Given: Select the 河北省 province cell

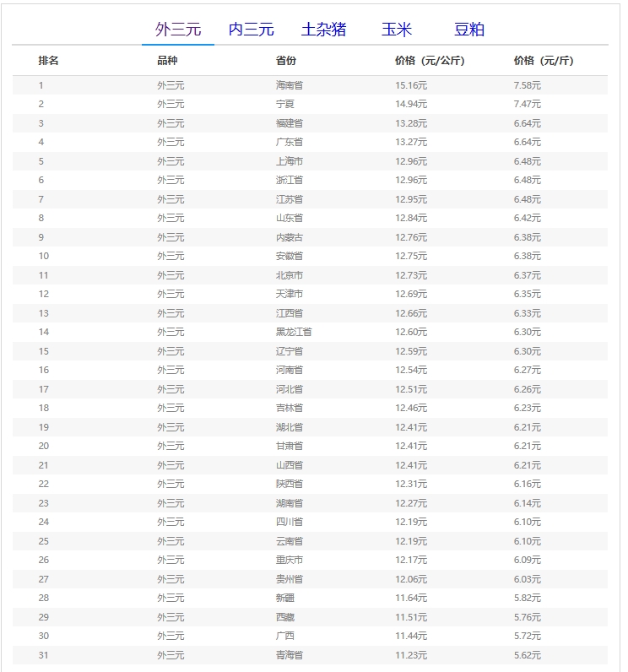Looking at the screenshot, I should coord(290,389).
